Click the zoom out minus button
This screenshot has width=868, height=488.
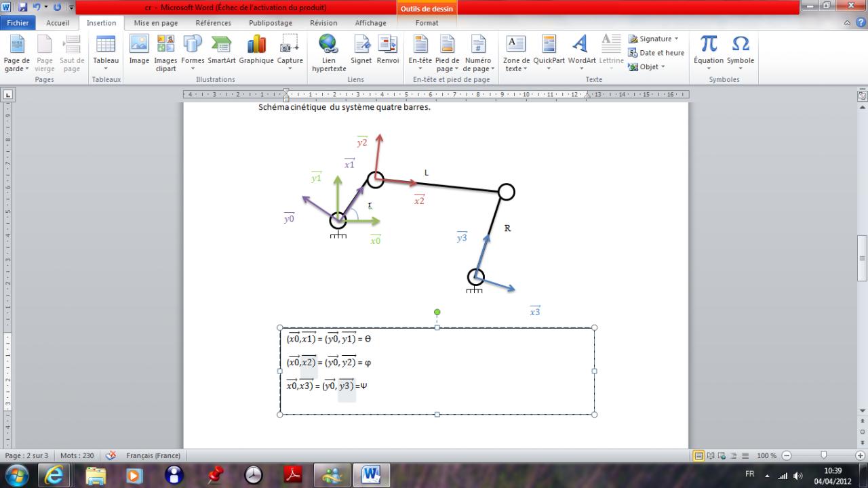[x=787, y=455]
